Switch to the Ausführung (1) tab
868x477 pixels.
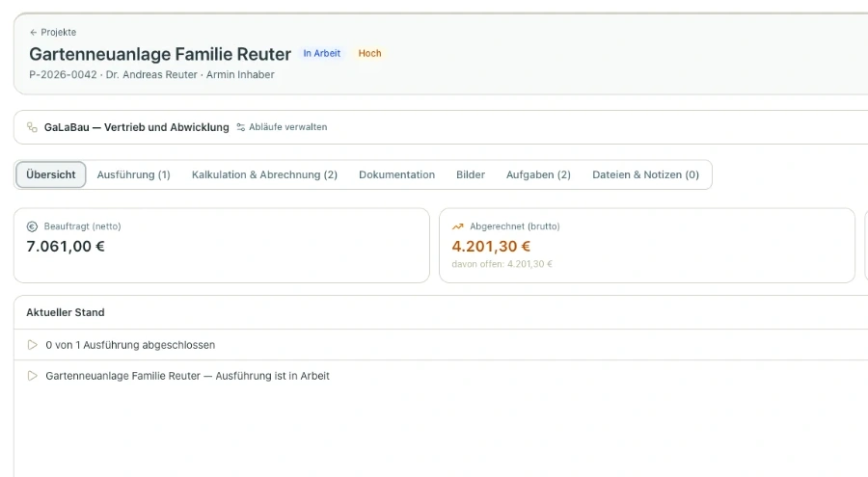tap(133, 174)
